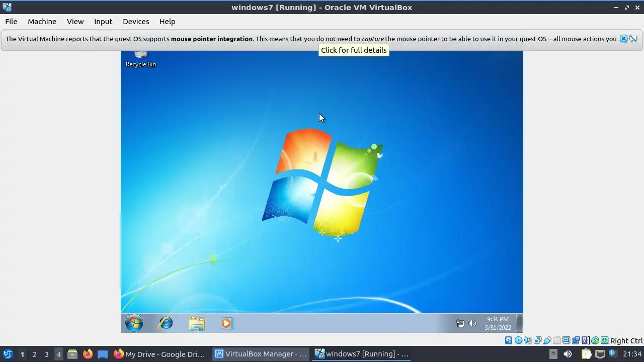Open the mouse integration status icon
This screenshot has height=362, width=644.
pos(595,340)
